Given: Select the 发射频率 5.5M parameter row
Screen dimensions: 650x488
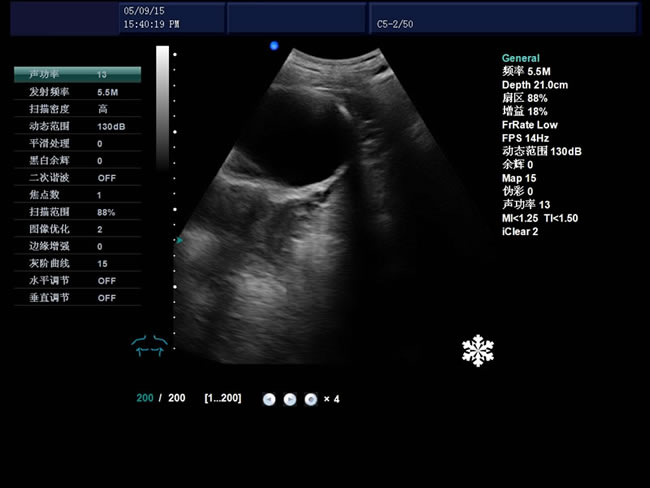Looking at the screenshot, I should 77,92.
